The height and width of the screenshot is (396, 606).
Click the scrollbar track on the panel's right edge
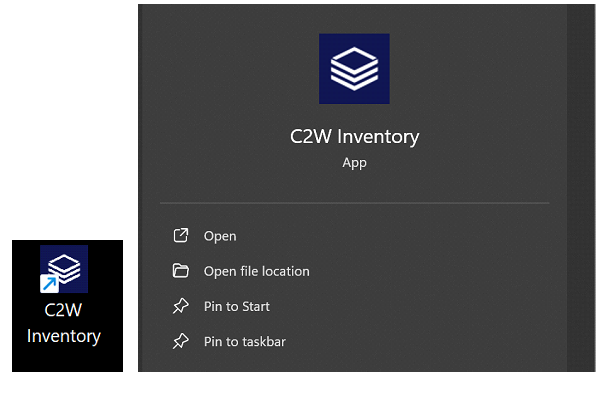(x=581, y=188)
